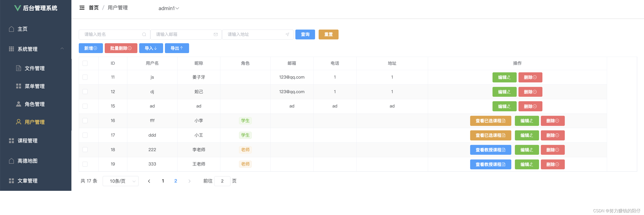644x215 pixels.
Task: Check the row with ID 17
Action: (x=85, y=135)
